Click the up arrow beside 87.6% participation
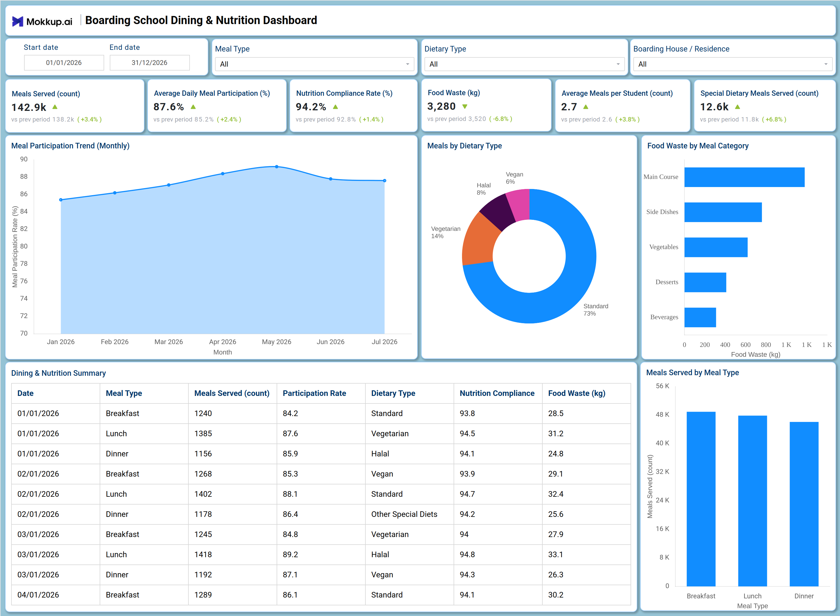 point(193,107)
